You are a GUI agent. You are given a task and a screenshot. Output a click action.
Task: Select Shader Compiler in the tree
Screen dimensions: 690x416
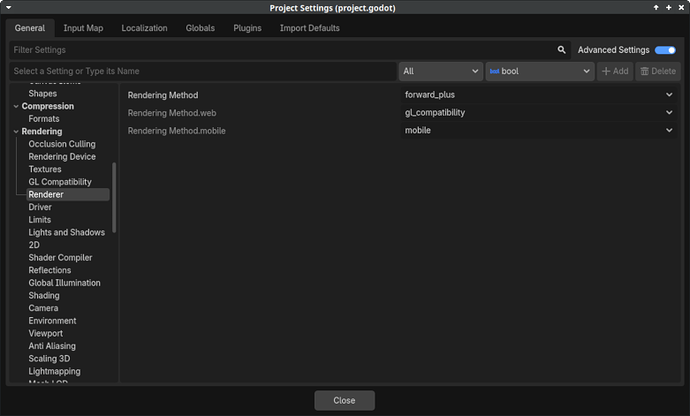click(x=60, y=258)
